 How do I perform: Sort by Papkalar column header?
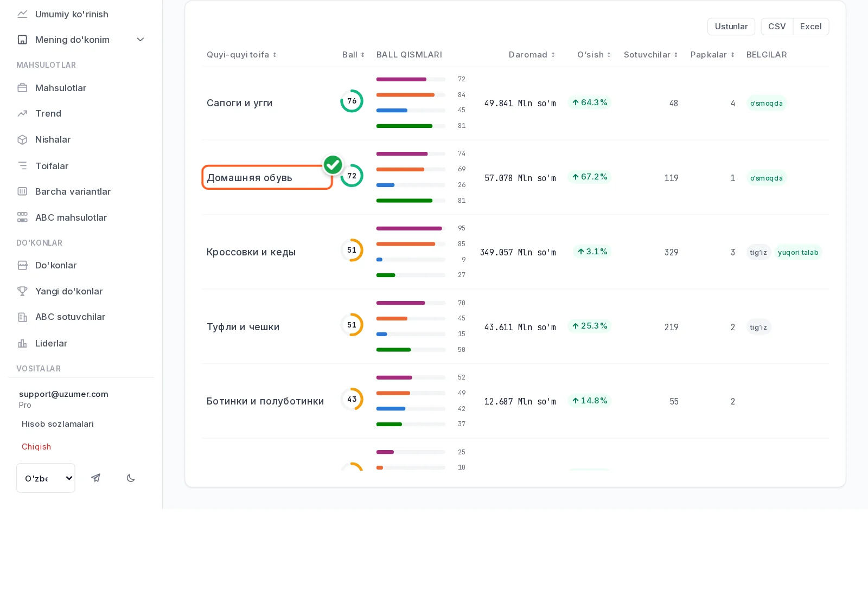[x=713, y=55]
